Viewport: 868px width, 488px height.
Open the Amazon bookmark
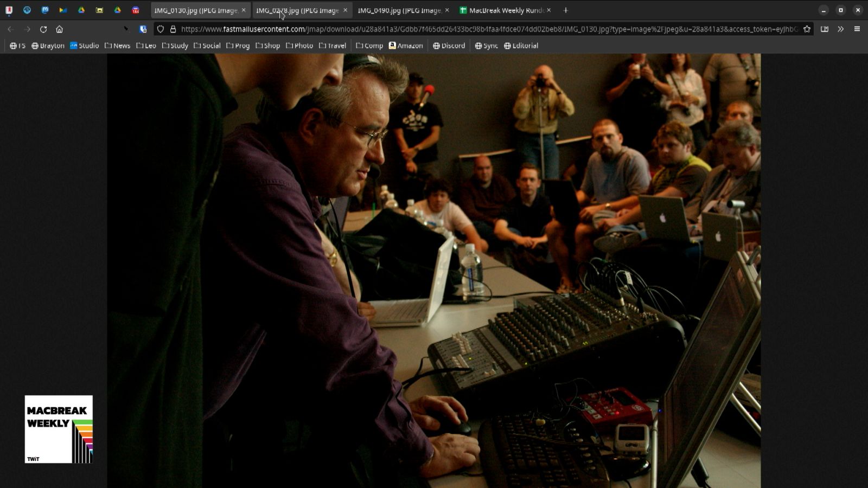pyautogui.click(x=406, y=46)
